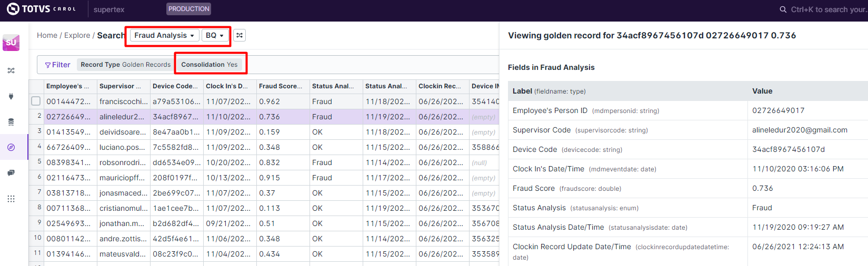Screen dimensions: 868x266
Task: Select the compass Explore icon in sidebar
Action: (11, 148)
